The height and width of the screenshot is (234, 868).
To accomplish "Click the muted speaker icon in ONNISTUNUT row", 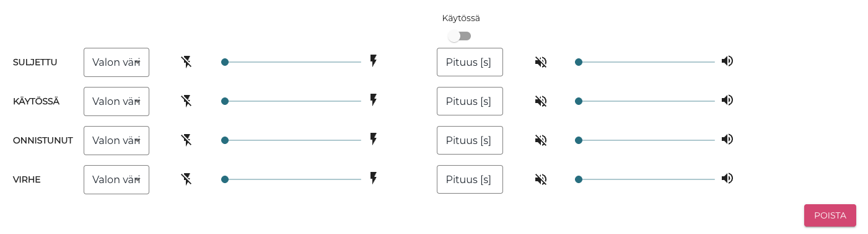I will coord(541,140).
